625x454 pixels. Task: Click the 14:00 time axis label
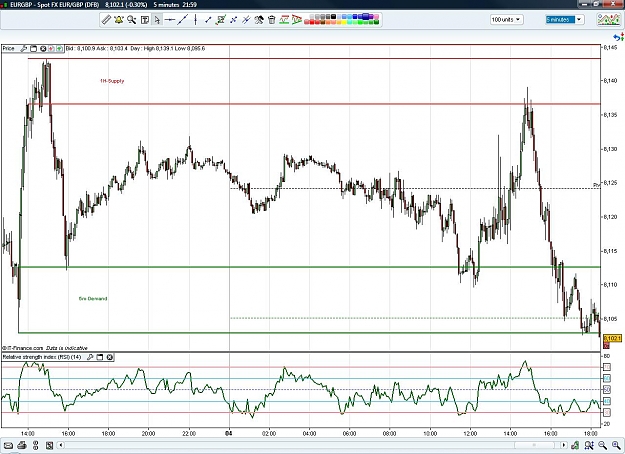(x=28, y=433)
